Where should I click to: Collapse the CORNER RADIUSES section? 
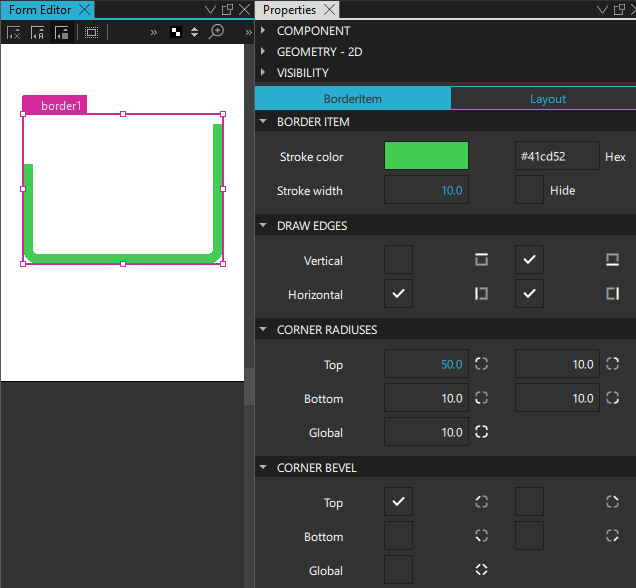263,329
